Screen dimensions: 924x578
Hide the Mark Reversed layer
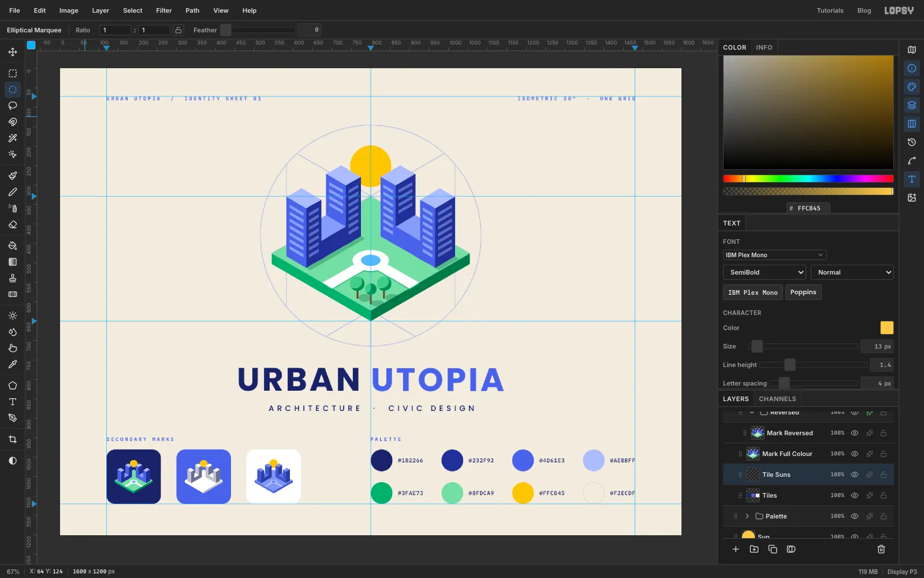tap(855, 433)
